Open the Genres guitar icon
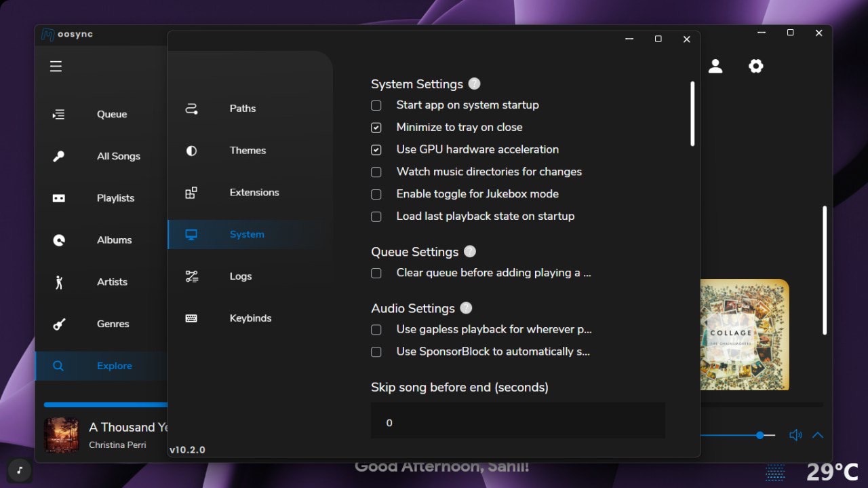Screen dimensions: 868x488 click(x=59, y=324)
